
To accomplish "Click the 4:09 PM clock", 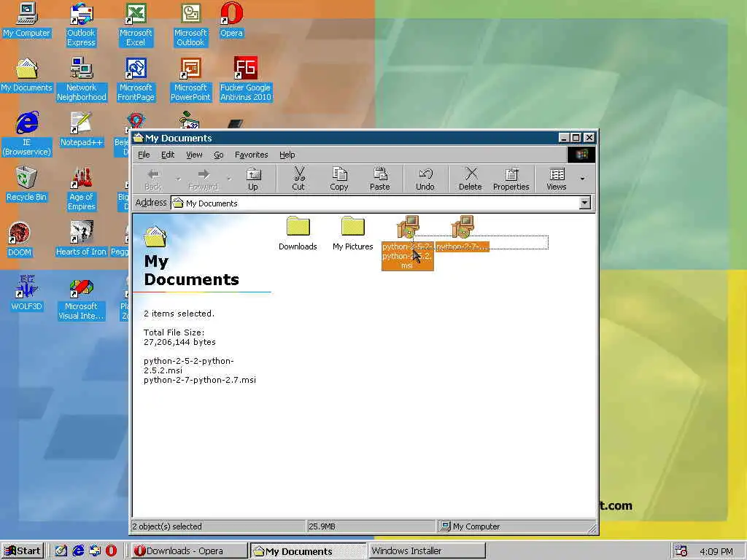I will coord(716,551).
